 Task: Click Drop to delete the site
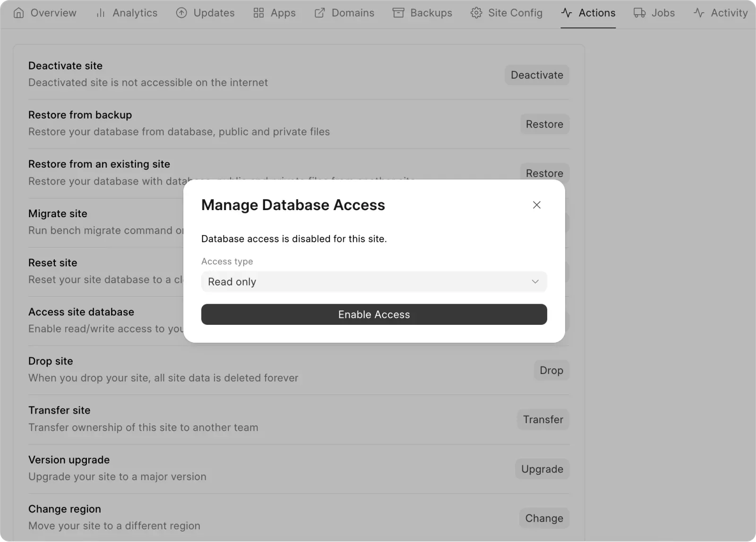pos(551,370)
